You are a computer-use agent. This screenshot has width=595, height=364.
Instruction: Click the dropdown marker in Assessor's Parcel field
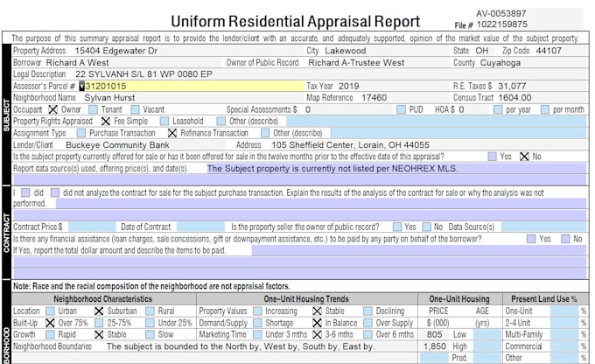[x=81, y=86]
